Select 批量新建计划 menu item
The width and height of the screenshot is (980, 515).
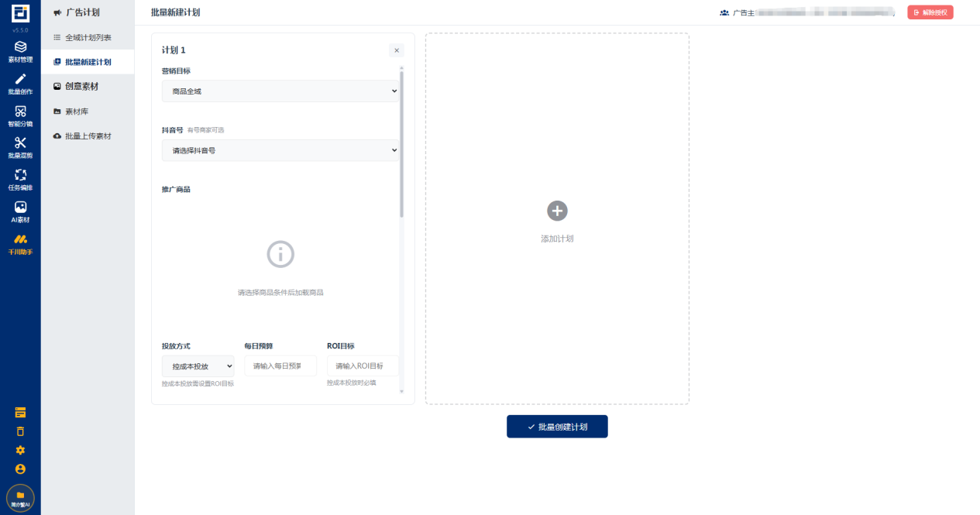[88, 62]
